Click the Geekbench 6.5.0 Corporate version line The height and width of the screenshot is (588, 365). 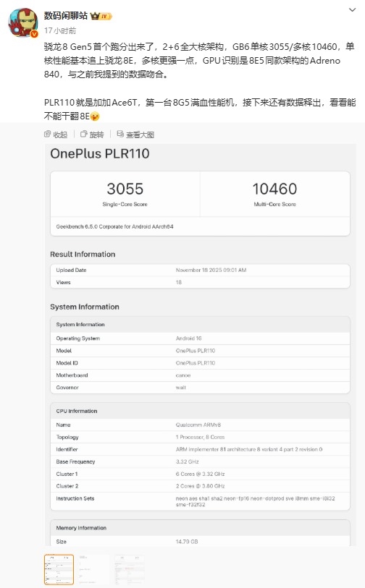coord(114,226)
